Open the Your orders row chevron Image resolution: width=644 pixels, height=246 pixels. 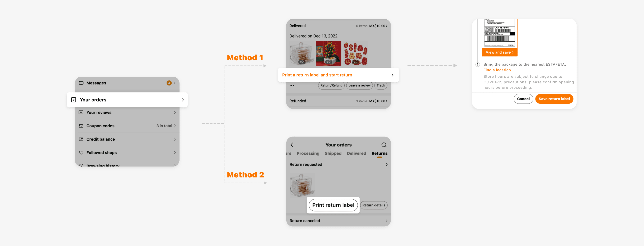click(x=183, y=100)
